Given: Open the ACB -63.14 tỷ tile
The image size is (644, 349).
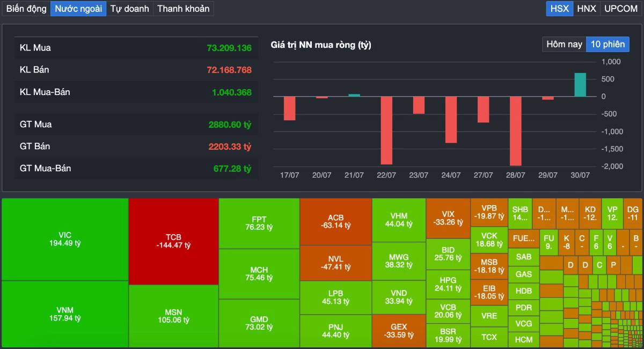Looking at the screenshot, I should tap(336, 222).
